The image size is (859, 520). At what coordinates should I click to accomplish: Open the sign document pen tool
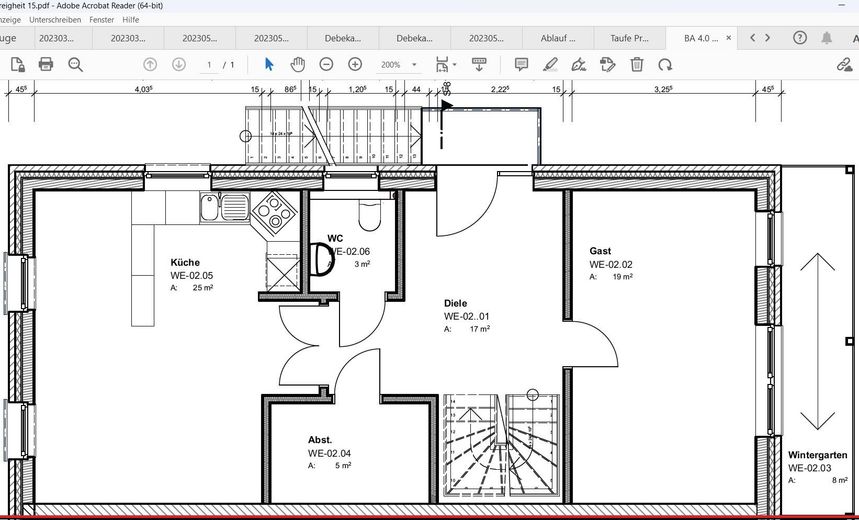point(578,64)
